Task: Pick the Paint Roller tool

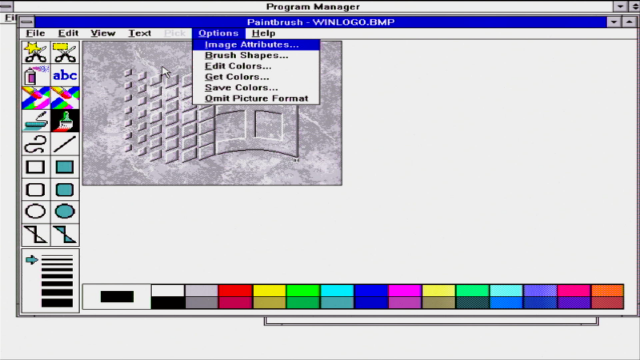Action: pos(36,121)
